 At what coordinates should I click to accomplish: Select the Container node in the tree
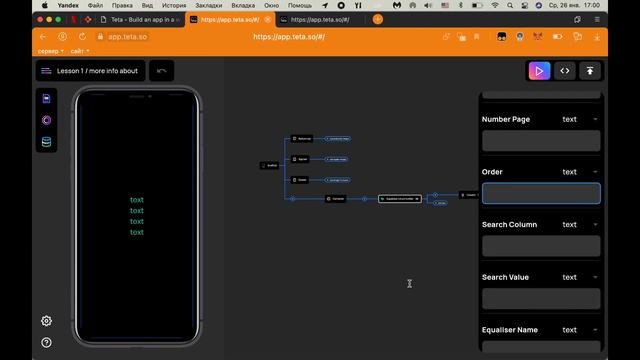(336, 199)
